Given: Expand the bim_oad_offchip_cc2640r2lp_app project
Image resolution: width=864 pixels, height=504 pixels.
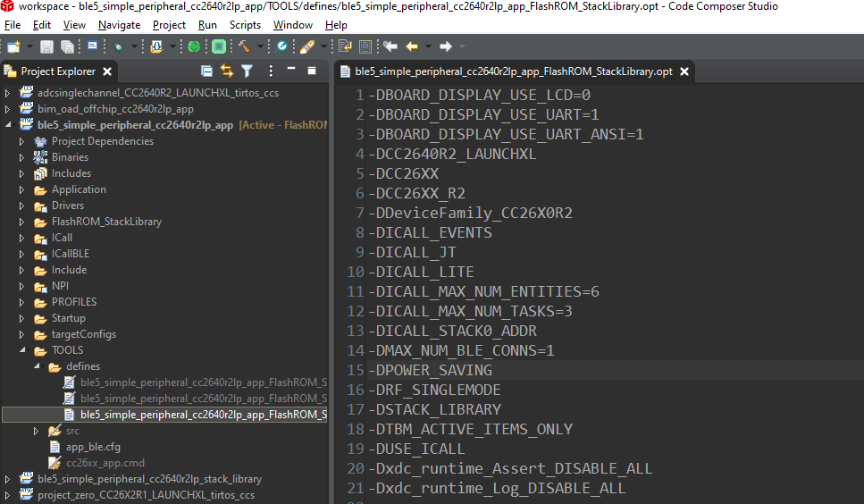Looking at the screenshot, I should pos(7,109).
